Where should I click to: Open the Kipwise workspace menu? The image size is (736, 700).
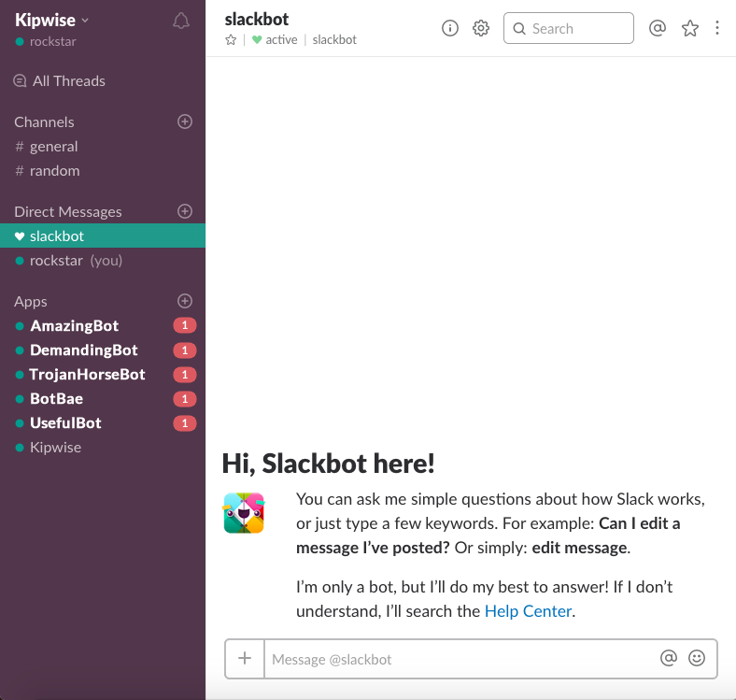tap(52, 20)
